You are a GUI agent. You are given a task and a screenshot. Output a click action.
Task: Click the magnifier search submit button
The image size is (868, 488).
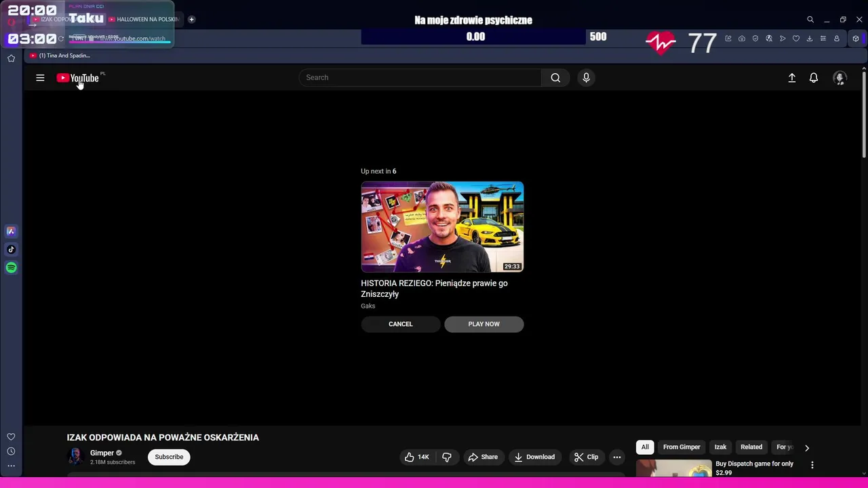point(555,77)
